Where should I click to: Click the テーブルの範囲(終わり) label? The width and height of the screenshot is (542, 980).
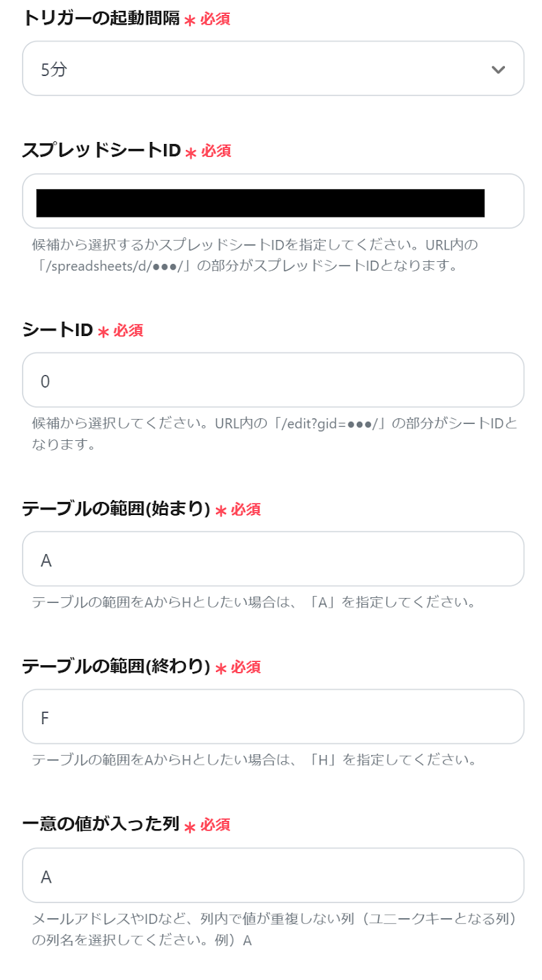[116, 667]
